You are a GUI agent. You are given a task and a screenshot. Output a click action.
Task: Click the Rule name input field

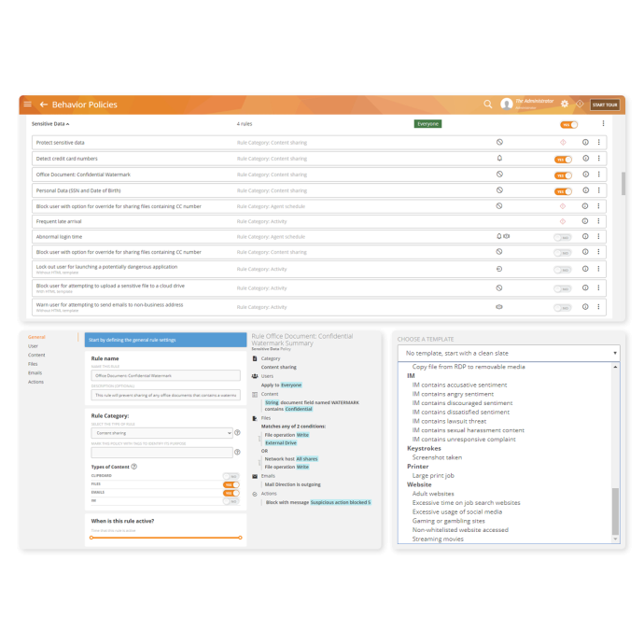164,375
